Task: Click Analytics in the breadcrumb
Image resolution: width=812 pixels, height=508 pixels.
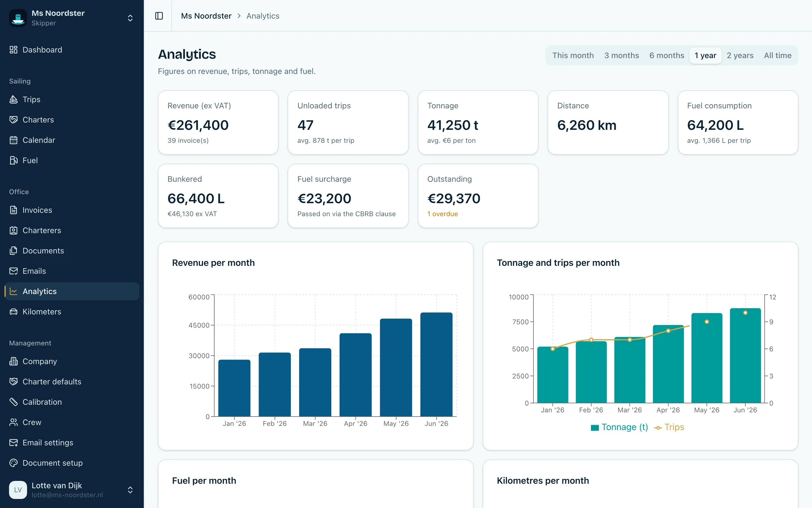Action: point(263,16)
